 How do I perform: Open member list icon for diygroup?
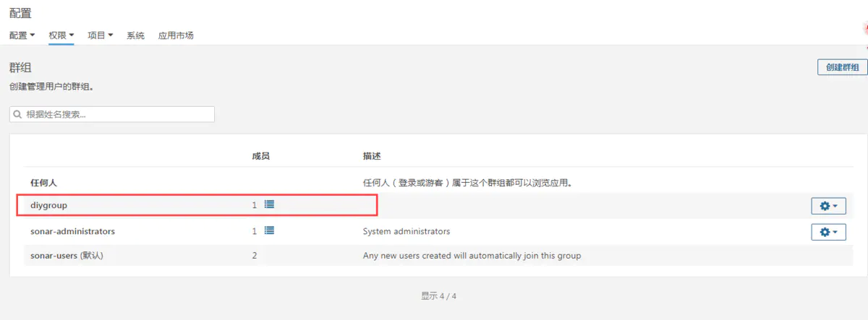(269, 205)
